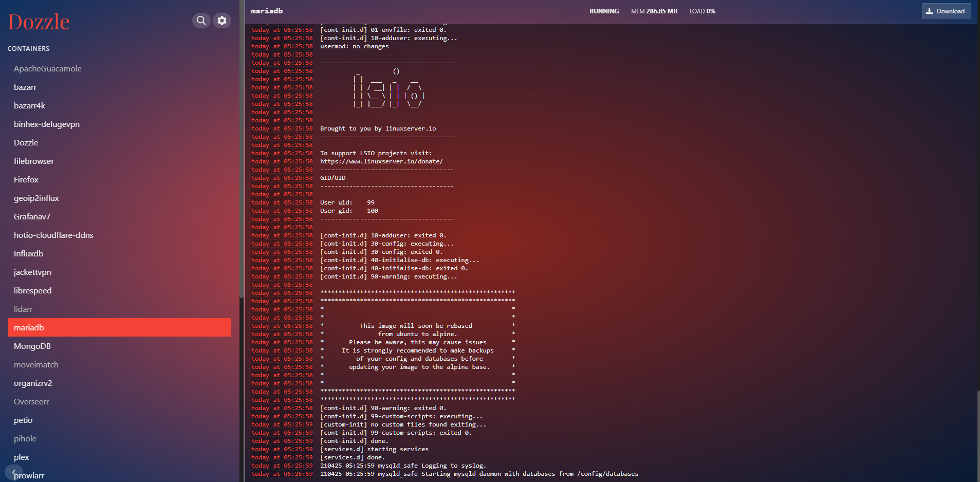Open settings via the gear icon

click(222, 21)
